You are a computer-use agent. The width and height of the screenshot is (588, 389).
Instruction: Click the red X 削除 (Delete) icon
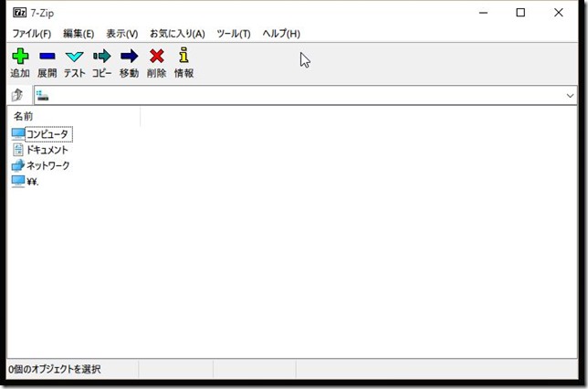(157, 57)
